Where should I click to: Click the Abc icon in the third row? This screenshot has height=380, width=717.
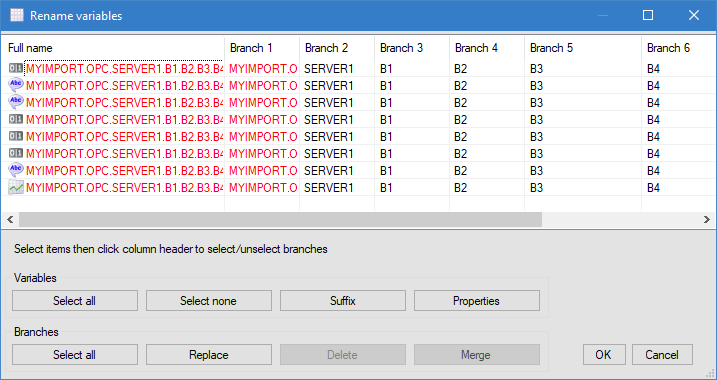point(16,102)
